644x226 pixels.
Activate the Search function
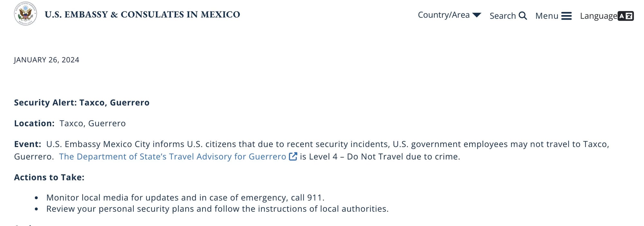pos(503,16)
